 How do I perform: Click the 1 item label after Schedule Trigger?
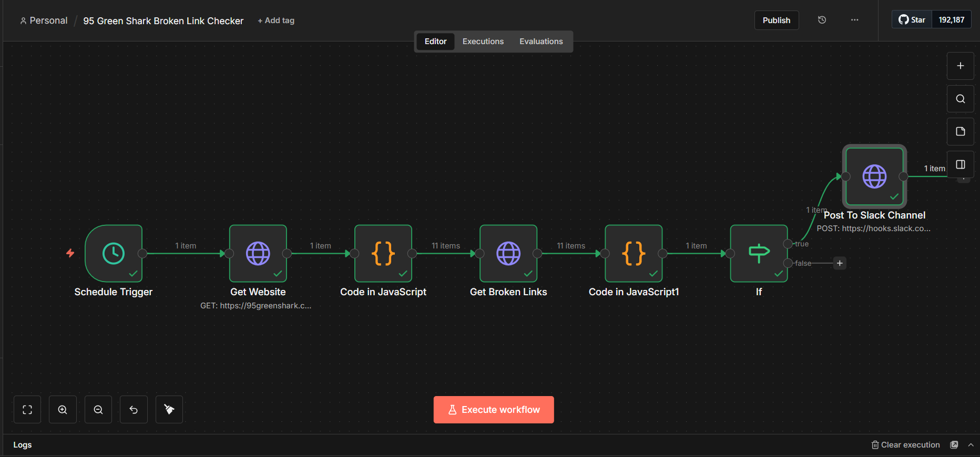[186, 246]
